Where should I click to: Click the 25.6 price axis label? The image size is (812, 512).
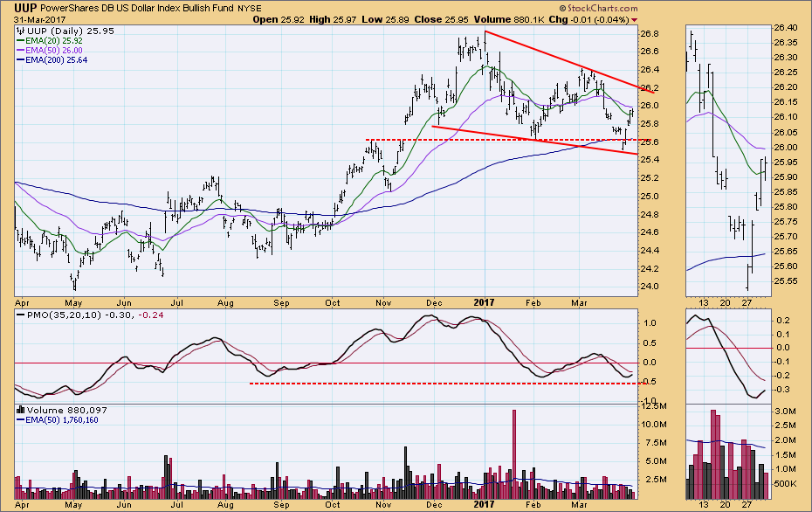click(x=650, y=142)
